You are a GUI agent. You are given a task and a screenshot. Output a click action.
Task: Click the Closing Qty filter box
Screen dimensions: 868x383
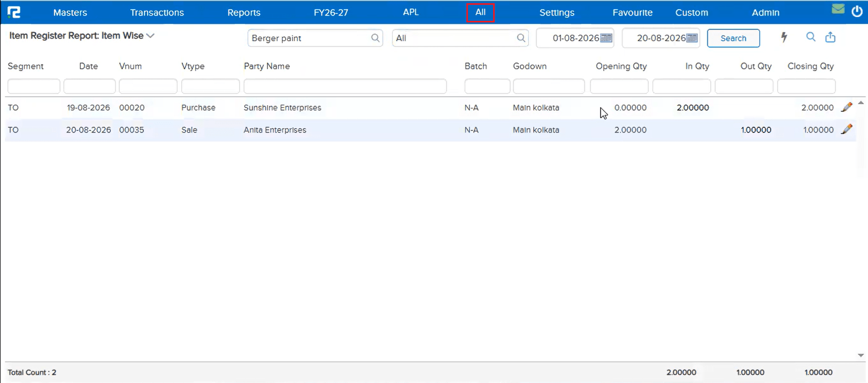click(806, 86)
